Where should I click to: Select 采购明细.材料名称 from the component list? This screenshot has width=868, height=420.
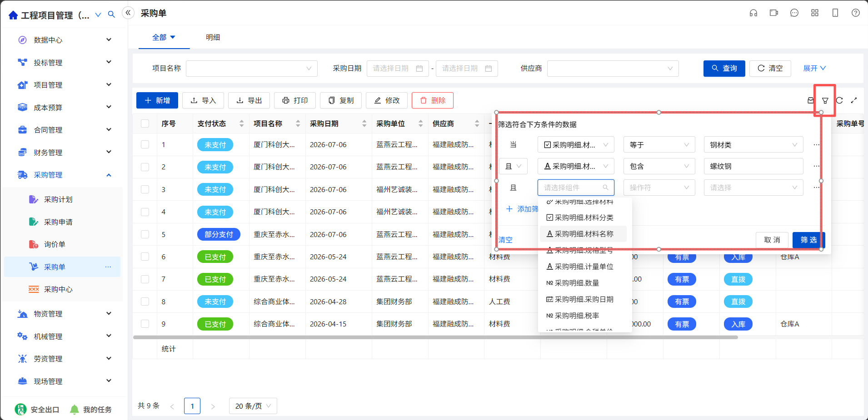(x=584, y=234)
